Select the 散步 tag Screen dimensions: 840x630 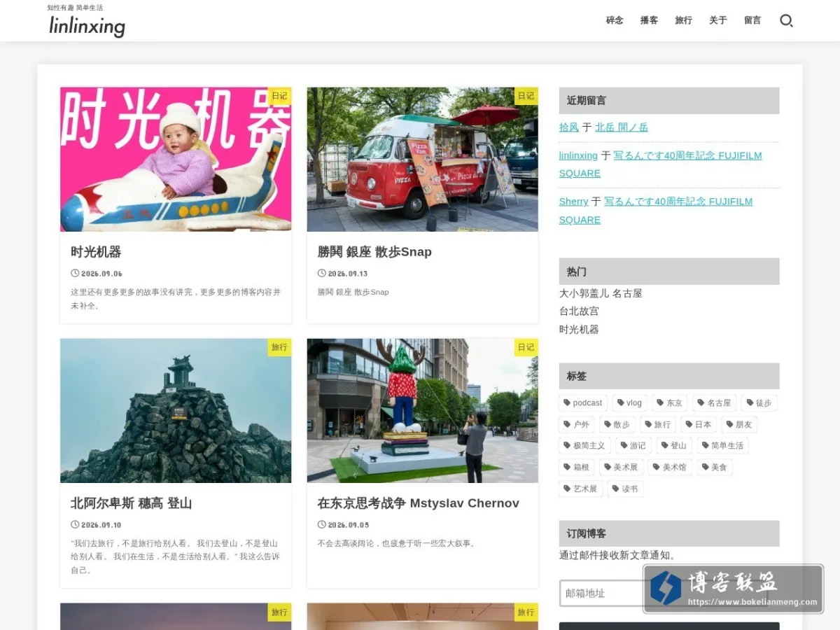617,424
